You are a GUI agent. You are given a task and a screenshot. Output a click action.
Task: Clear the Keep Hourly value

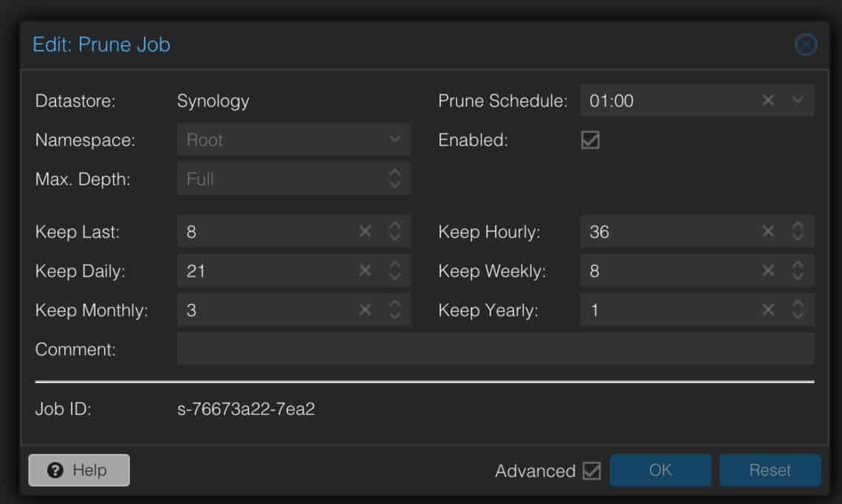click(768, 232)
